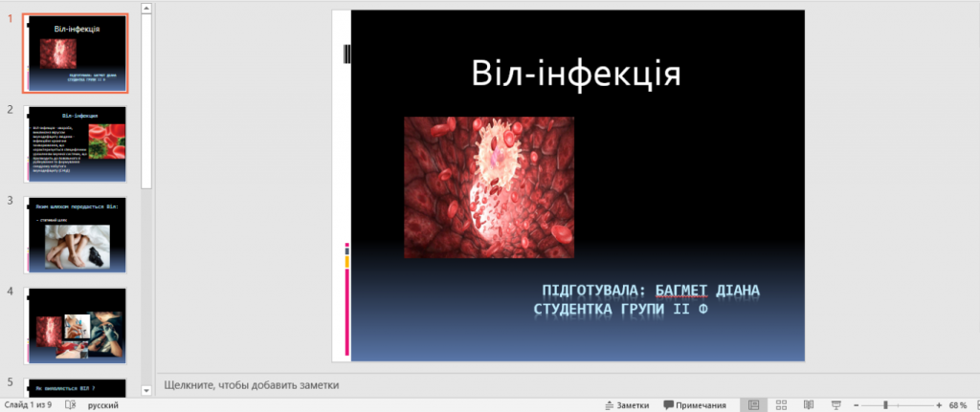Toggle the Примечания comments pane

694,405
